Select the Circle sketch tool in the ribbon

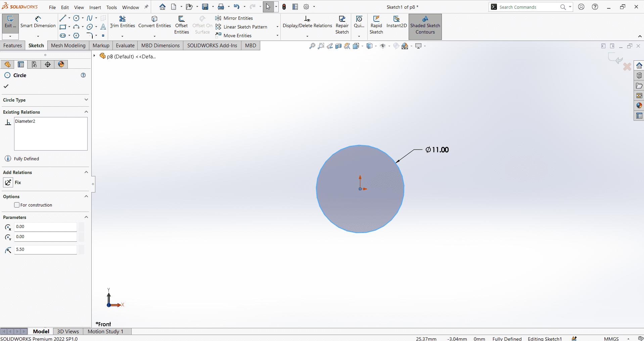tap(77, 18)
